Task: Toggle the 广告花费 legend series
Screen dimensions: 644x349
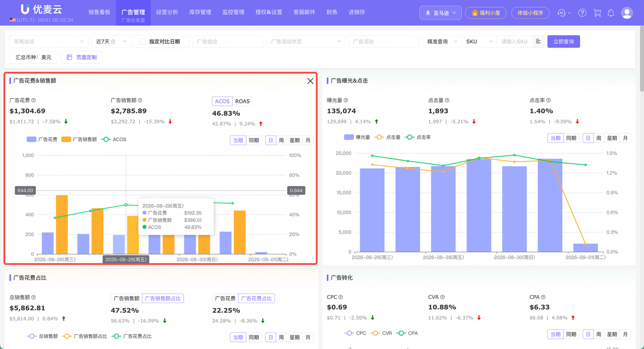Action: tap(42, 139)
